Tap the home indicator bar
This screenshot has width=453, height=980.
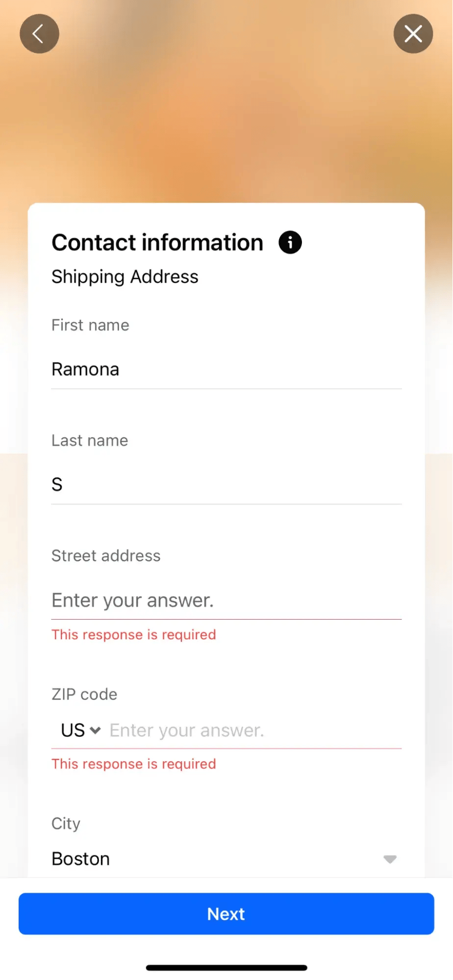[226, 968]
